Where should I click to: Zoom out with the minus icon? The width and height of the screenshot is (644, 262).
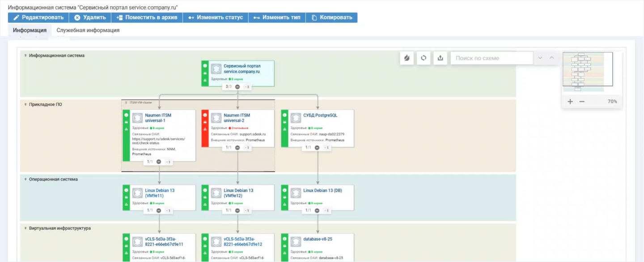582,102
